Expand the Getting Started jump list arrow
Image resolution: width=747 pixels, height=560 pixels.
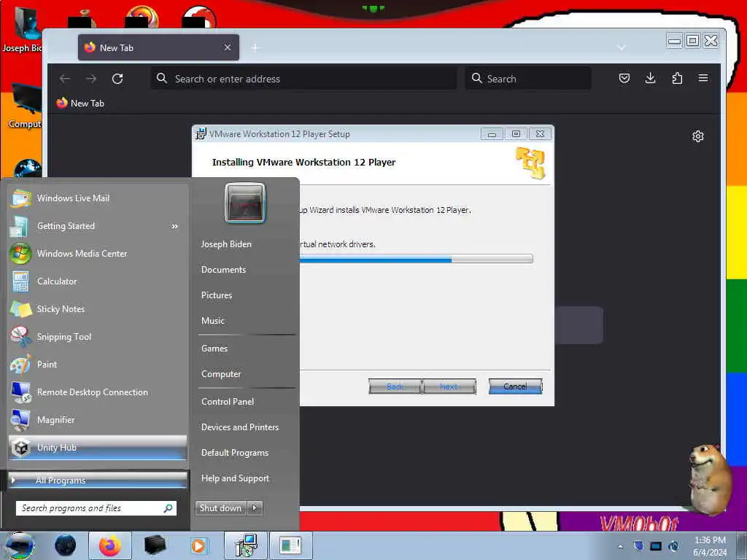175,226
